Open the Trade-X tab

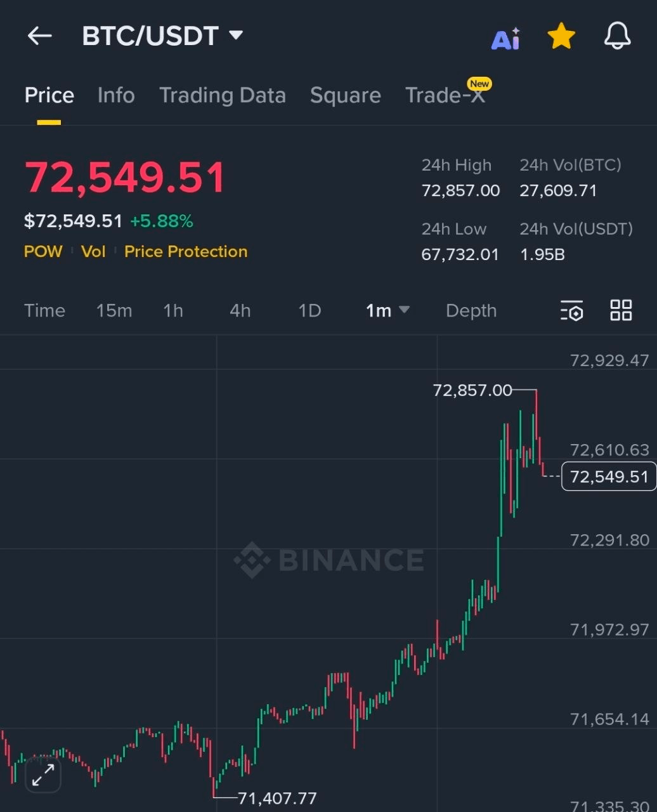coord(445,95)
